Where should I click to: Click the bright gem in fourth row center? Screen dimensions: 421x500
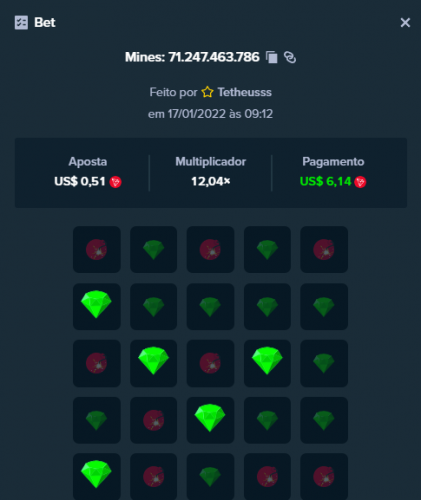pyautogui.click(x=210, y=420)
